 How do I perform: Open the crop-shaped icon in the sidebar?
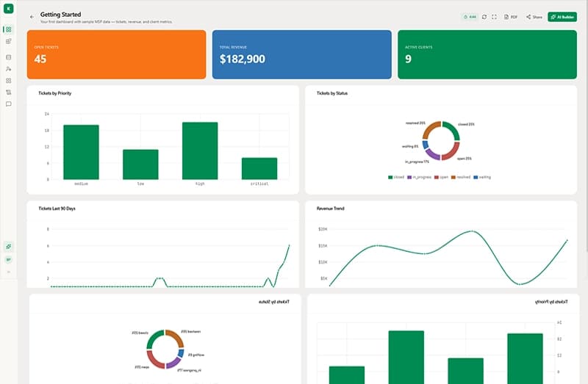8,93
